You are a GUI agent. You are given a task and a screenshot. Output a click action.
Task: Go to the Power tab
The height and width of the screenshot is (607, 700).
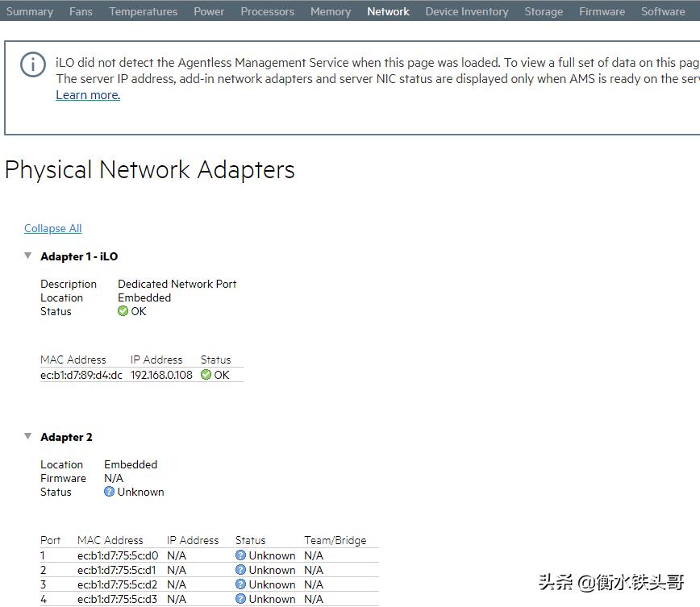(209, 11)
